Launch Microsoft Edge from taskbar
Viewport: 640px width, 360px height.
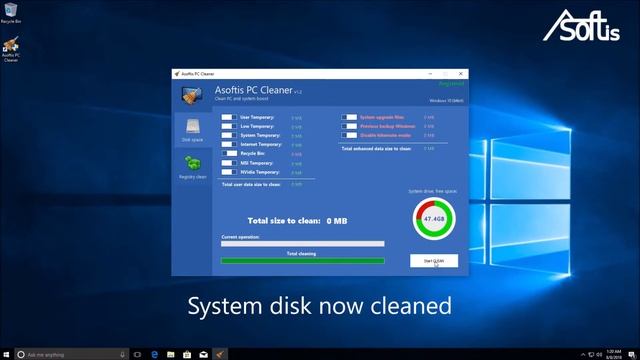tap(154, 354)
